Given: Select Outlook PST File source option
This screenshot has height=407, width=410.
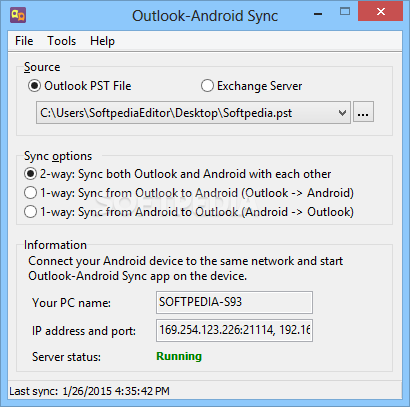Looking at the screenshot, I should 80,86.
